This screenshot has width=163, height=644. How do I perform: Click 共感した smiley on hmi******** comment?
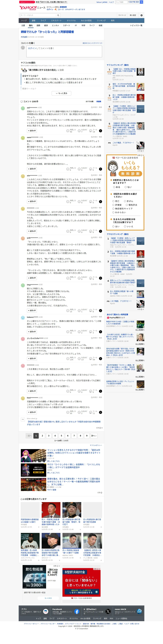pos(68,412)
